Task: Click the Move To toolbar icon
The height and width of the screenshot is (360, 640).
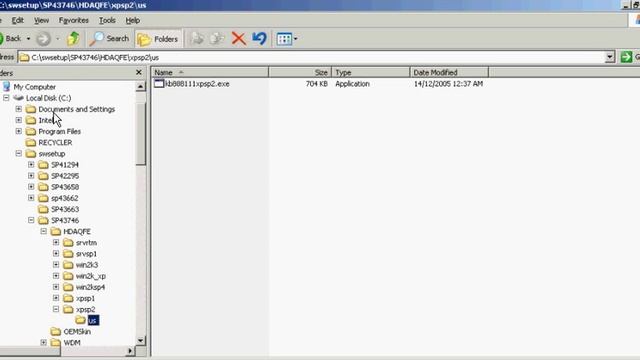Action: point(198,39)
